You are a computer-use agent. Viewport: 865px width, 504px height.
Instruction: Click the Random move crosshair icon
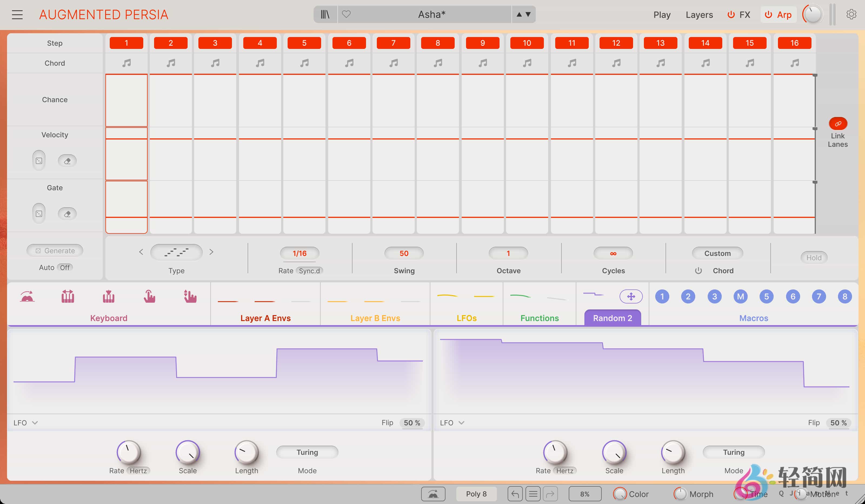click(x=631, y=296)
